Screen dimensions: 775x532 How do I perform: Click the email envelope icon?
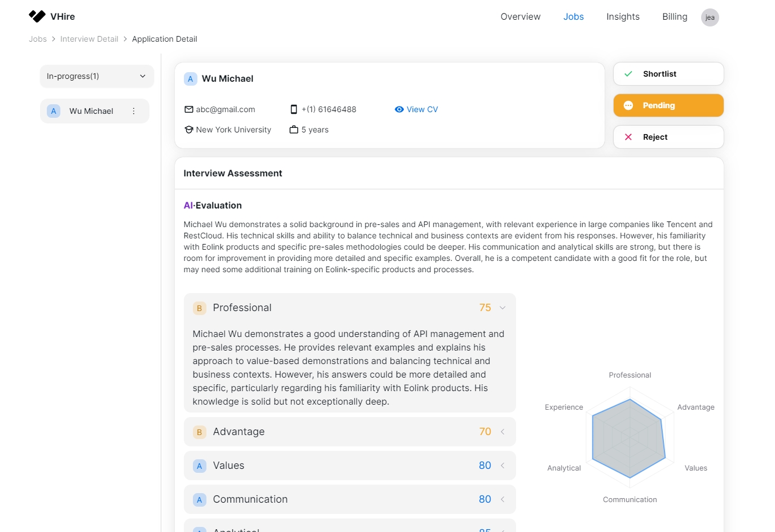coord(189,109)
